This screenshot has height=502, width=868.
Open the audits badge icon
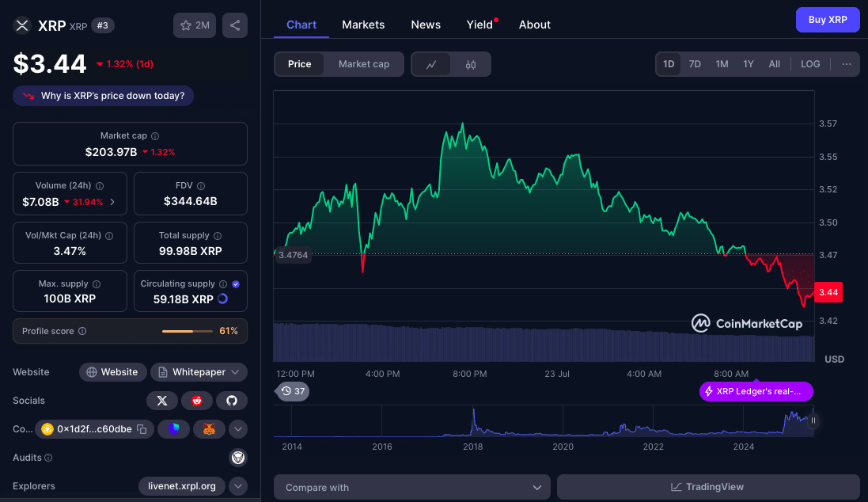[238, 458]
